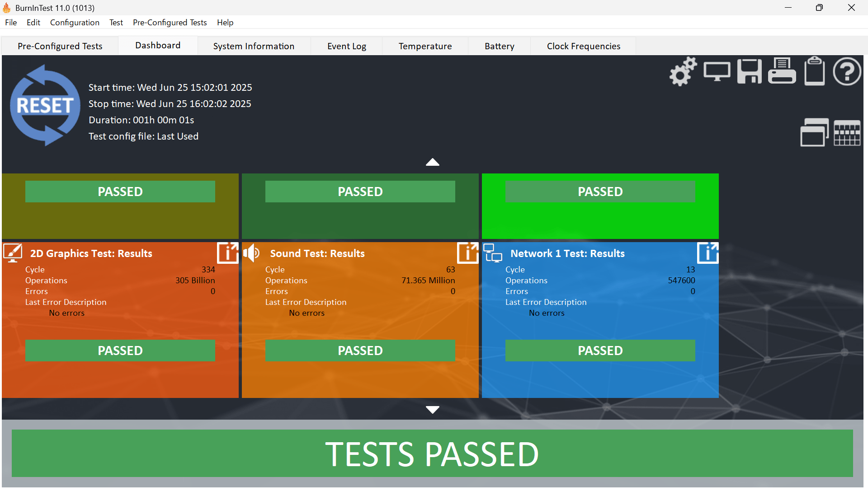Click the RESET circular arrows icon

[x=45, y=105]
